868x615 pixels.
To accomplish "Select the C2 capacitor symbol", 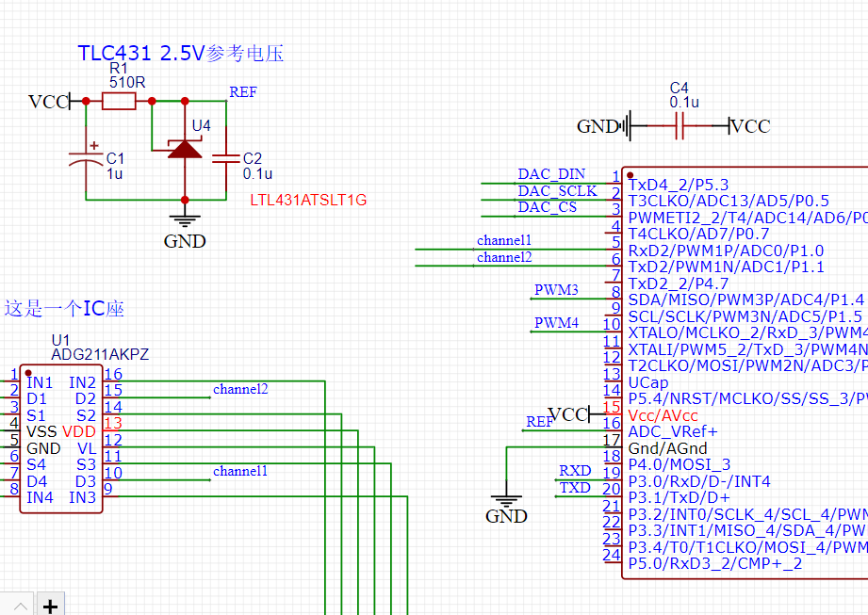I will (x=226, y=159).
